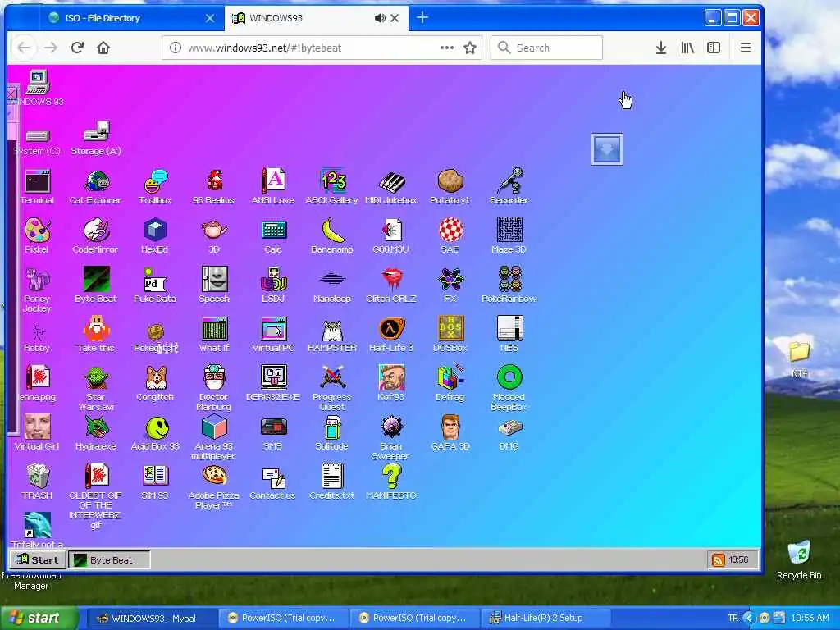The image size is (840, 630).
Task: Open Recycle Bin on XP desktop
Action: (799, 559)
